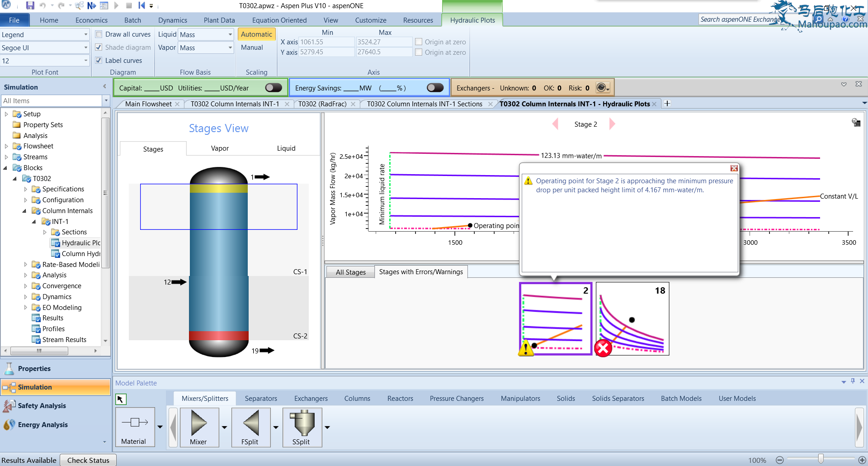Switch to Main Flowsheet tab

148,104
